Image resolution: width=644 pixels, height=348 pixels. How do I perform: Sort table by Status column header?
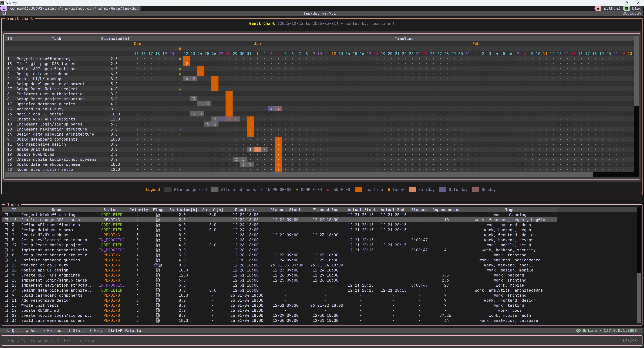pyautogui.click(x=110, y=210)
